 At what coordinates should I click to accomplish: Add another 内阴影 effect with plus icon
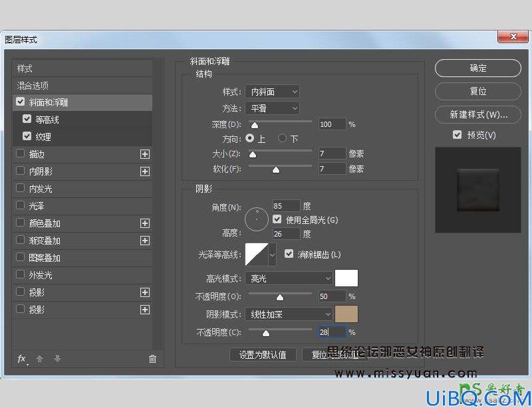coord(145,171)
